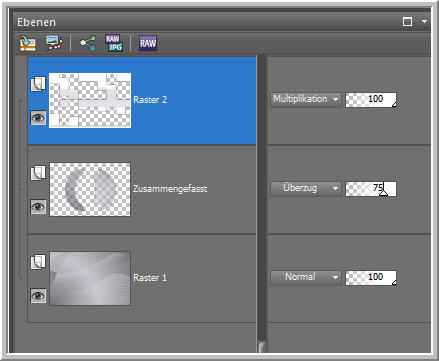Screen dimensions: 439x361
Task: Click the purple RAW toolbar icon
Action: (148, 43)
